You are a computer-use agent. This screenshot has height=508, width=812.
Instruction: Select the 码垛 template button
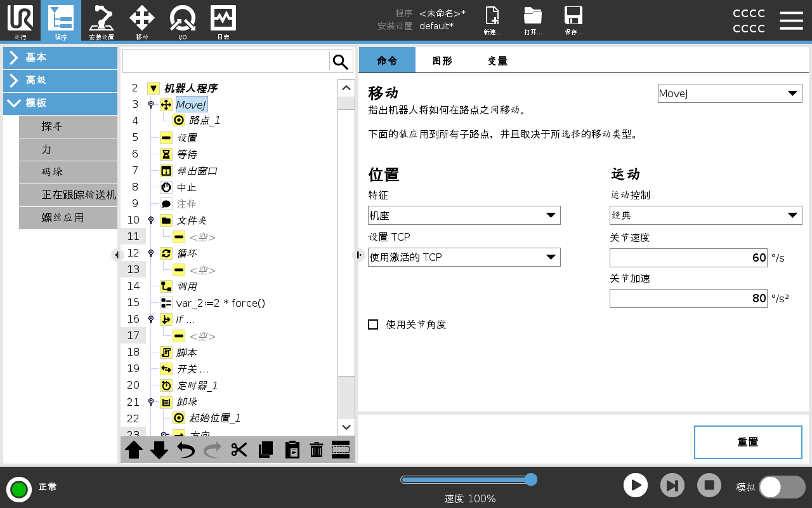tap(68, 172)
